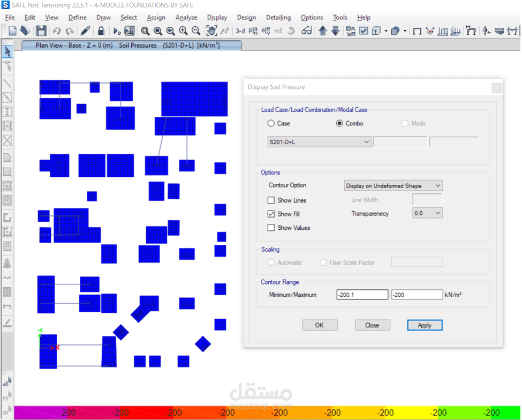Open the Display menu
522x420 pixels.
(x=217, y=18)
